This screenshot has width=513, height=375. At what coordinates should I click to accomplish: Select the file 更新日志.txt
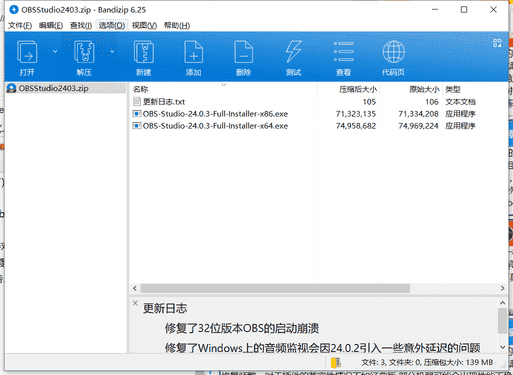pyautogui.click(x=164, y=102)
